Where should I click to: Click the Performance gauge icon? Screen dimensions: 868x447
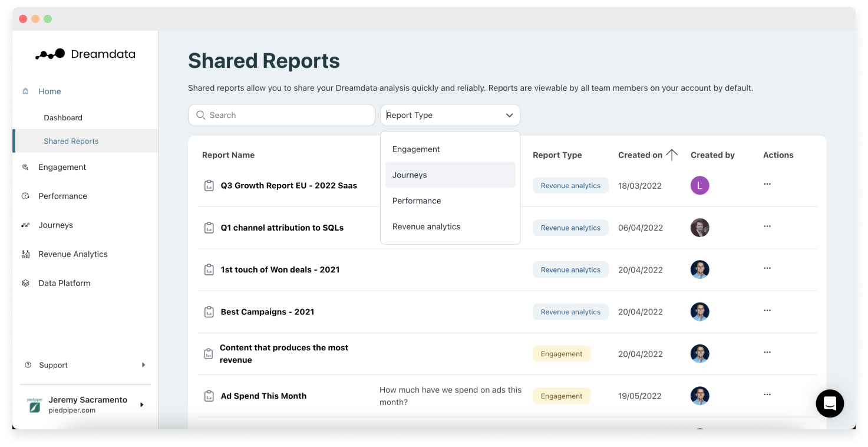pos(25,196)
